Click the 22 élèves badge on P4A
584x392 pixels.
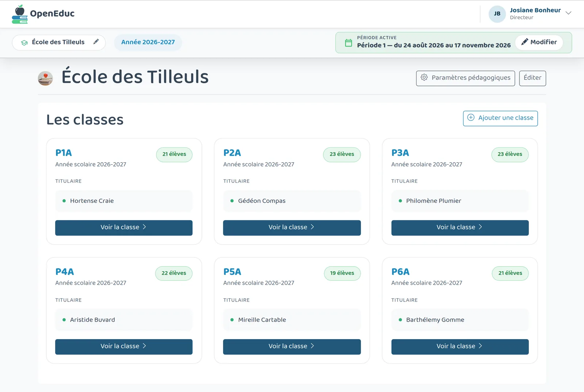174,273
